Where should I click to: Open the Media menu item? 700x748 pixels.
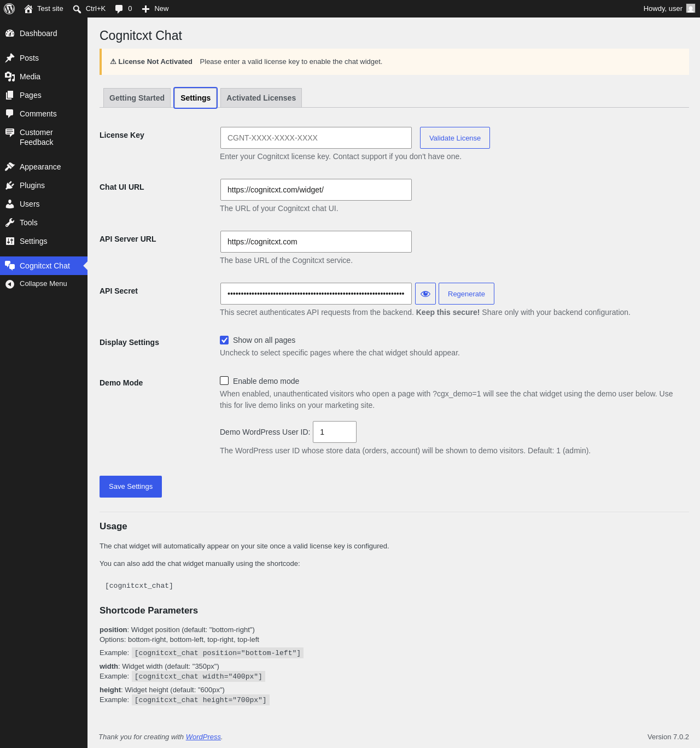tap(44, 77)
